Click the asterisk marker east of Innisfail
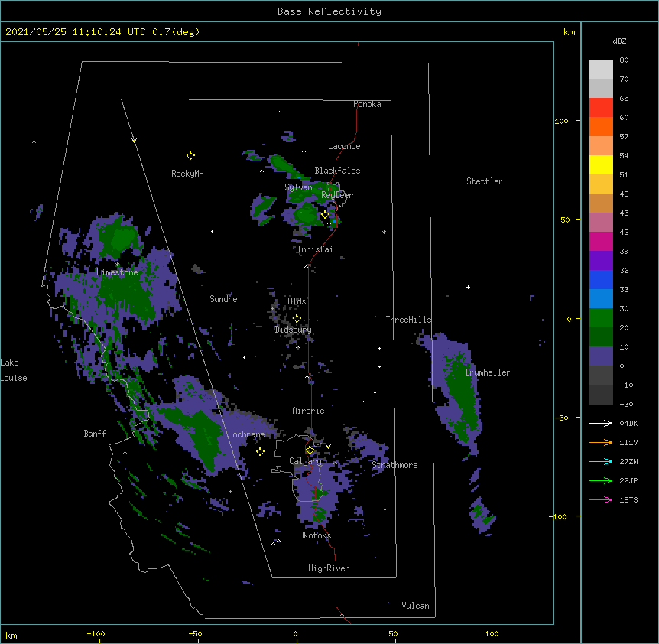 tap(384, 232)
